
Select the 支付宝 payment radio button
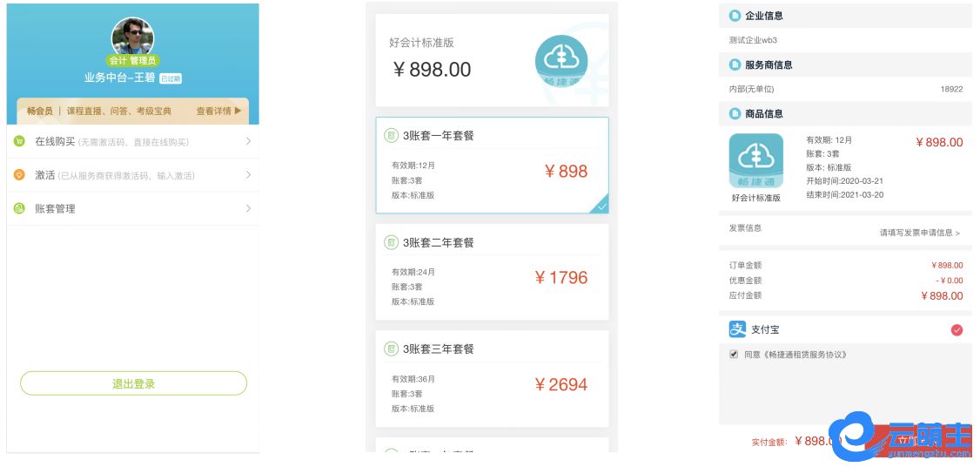[957, 330]
